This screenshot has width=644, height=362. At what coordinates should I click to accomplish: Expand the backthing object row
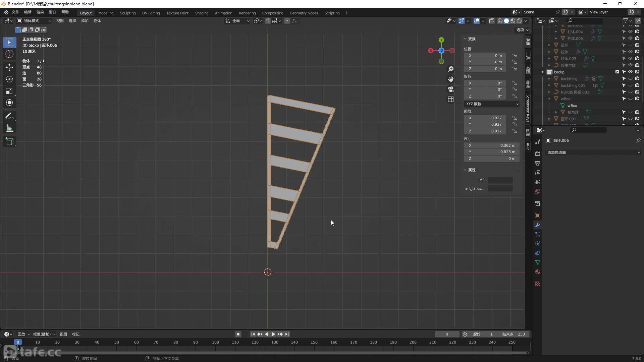(549, 79)
